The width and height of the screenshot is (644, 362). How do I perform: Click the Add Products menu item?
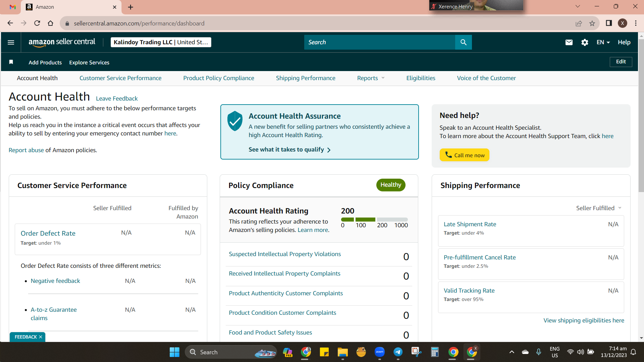click(x=45, y=62)
